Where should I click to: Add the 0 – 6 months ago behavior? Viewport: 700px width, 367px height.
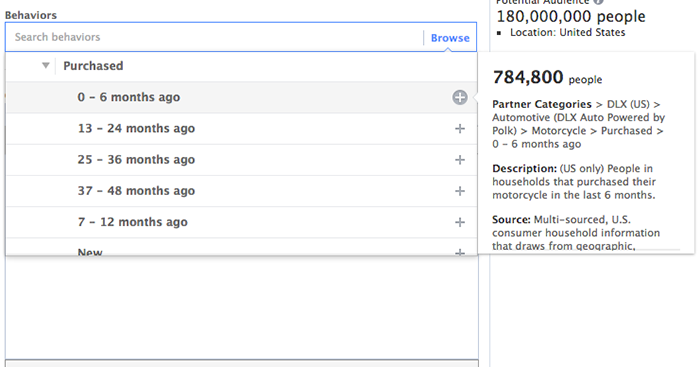tap(460, 97)
